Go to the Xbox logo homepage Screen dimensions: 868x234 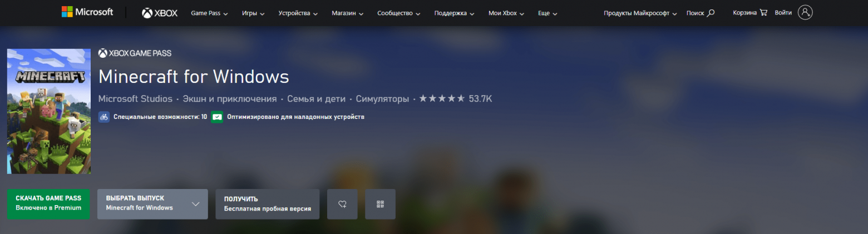(x=160, y=13)
